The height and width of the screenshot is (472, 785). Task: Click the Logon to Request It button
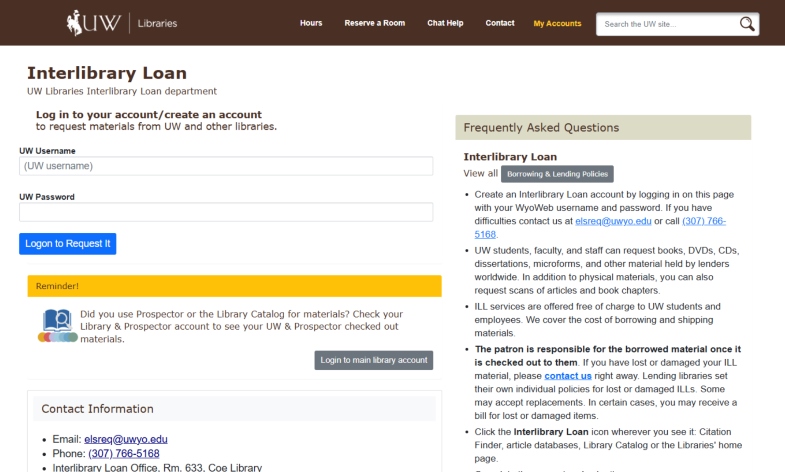pyautogui.click(x=68, y=244)
